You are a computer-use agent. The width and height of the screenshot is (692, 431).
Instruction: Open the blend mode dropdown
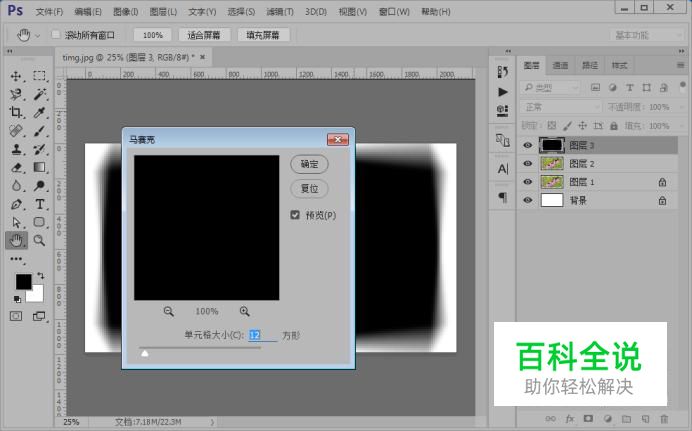pyautogui.click(x=561, y=107)
